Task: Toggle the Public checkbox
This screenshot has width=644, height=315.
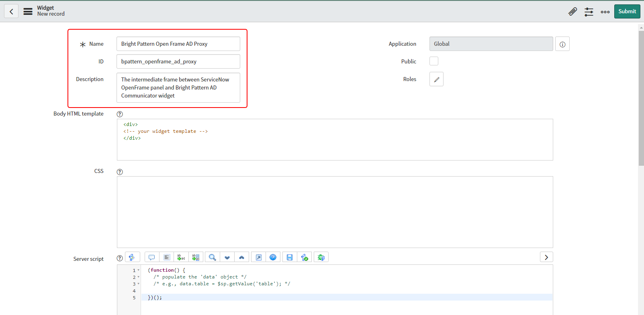Action: (x=434, y=61)
